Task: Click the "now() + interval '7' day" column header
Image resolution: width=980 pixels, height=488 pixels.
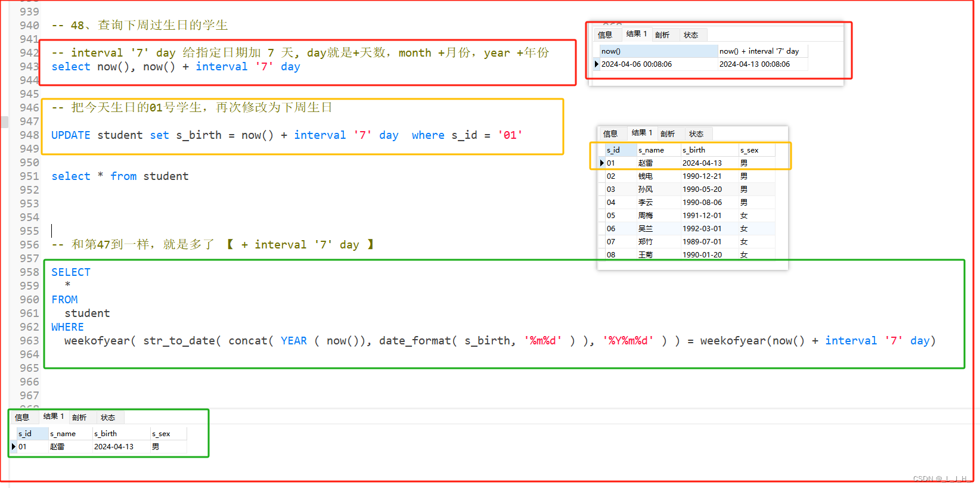Action: [x=763, y=51]
